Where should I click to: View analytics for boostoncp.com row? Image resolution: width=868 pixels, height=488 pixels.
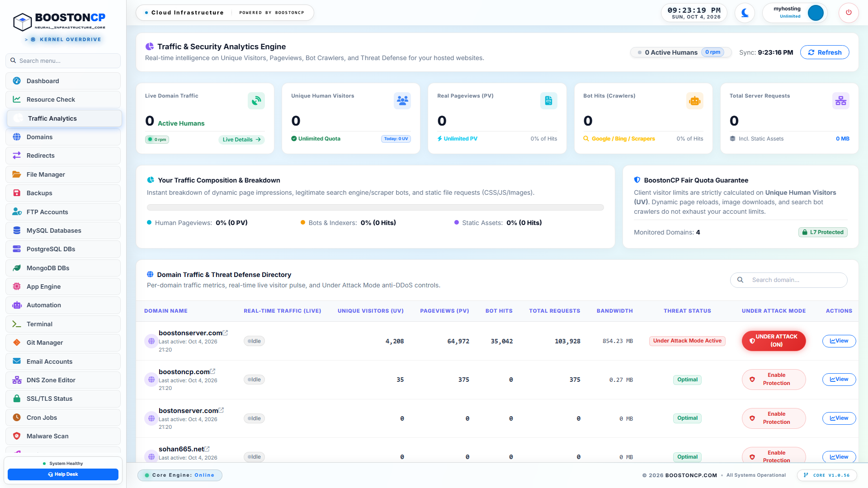839,380
